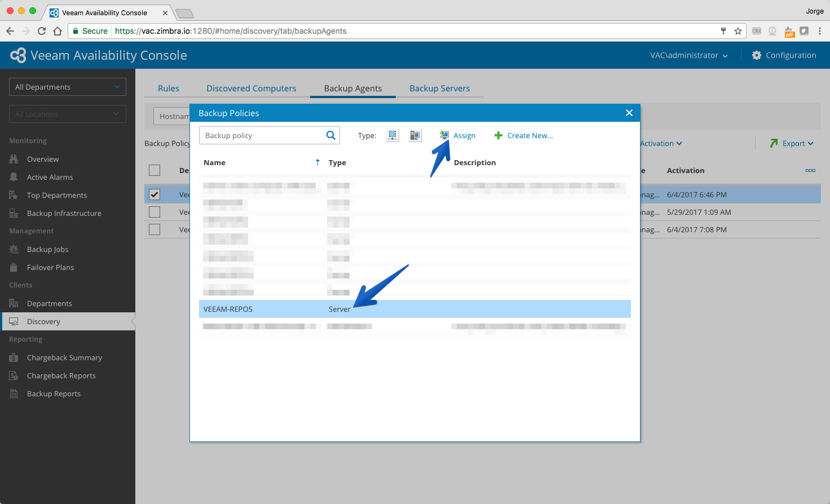This screenshot has width=830, height=504.
Task: Click the browser address bar URL
Action: (x=231, y=31)
